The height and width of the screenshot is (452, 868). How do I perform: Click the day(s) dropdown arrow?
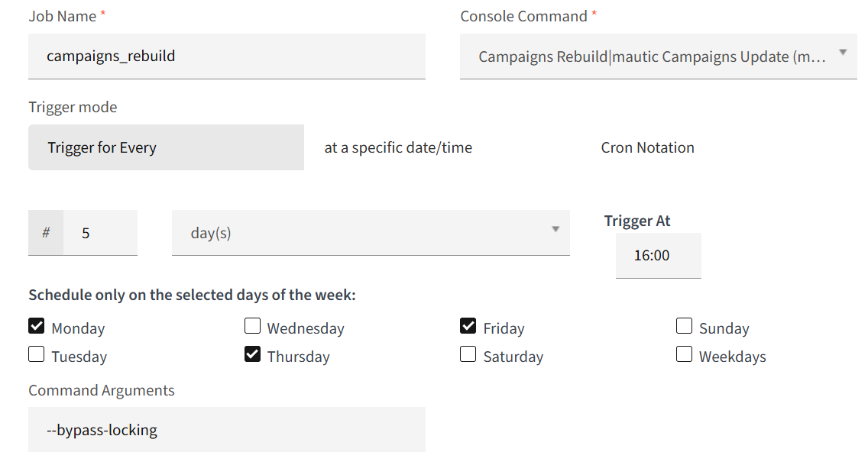point(555,229)
